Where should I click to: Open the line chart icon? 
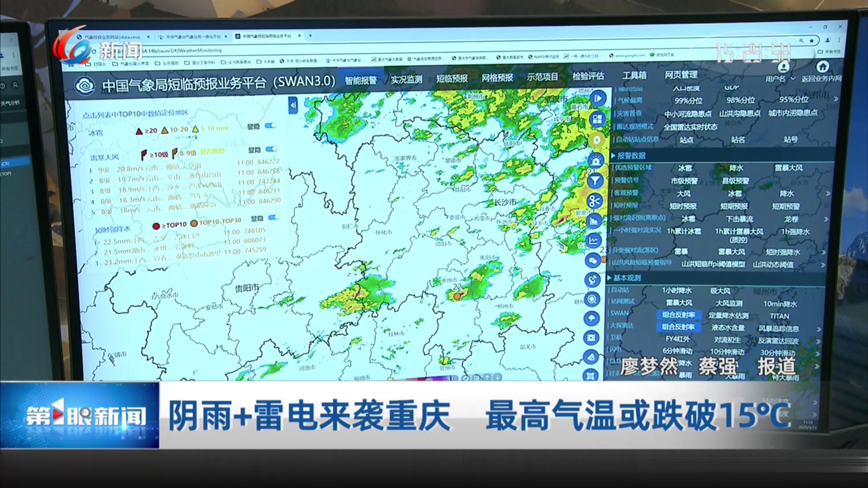point(594,241)
